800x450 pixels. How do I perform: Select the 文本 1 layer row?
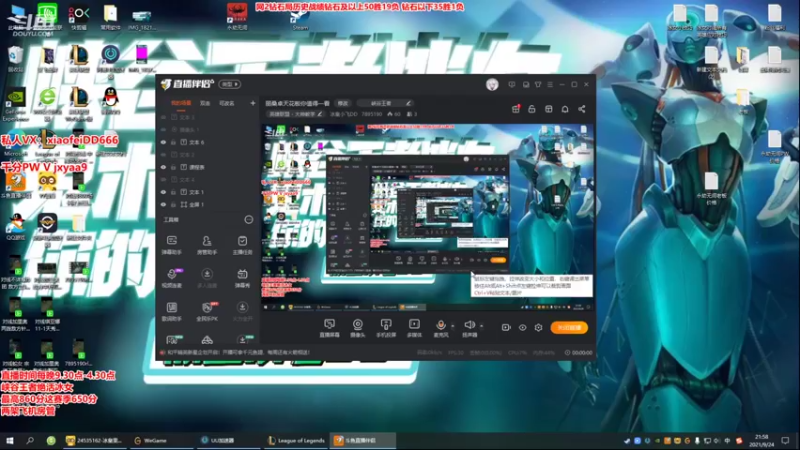[x=208, y=192]
